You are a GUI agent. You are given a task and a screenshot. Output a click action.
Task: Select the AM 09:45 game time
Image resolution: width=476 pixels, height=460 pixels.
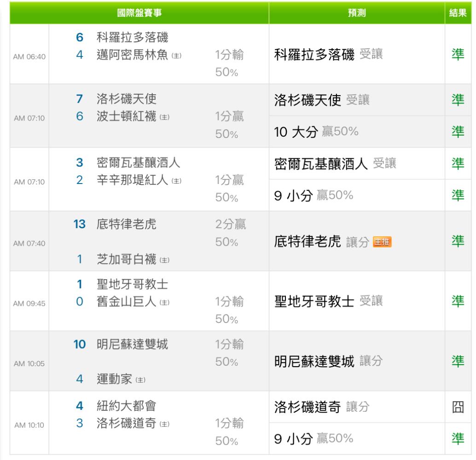(29, 304)
